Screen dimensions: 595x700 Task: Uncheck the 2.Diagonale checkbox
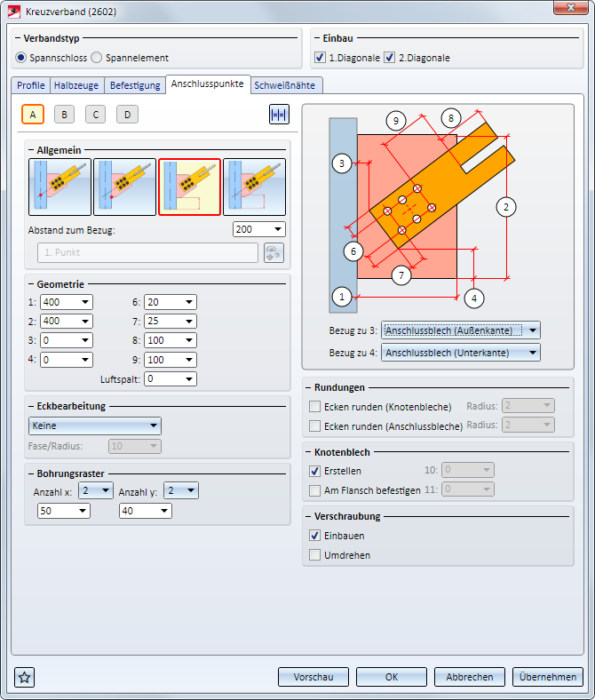coord(390,58)
